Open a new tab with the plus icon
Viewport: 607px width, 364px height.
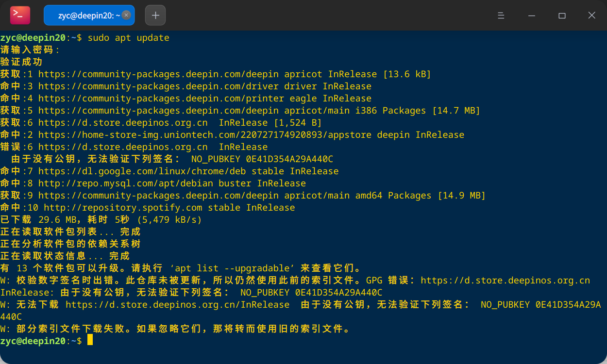tap(155, 15)
